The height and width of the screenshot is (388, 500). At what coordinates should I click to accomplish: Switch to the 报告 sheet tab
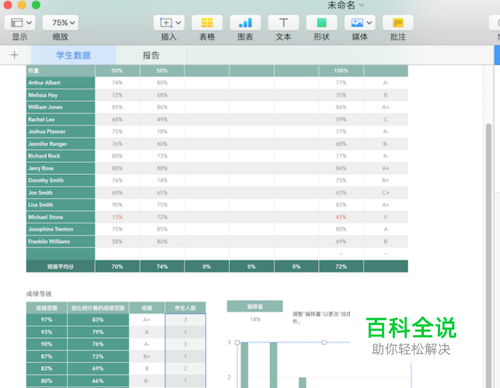[151, 55]
